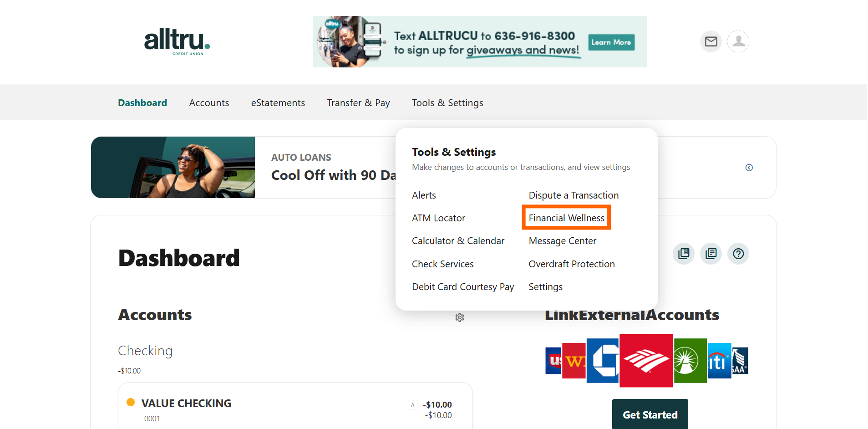Go to Message Center
The image size is (868, 429).
(x=563, y=241)
